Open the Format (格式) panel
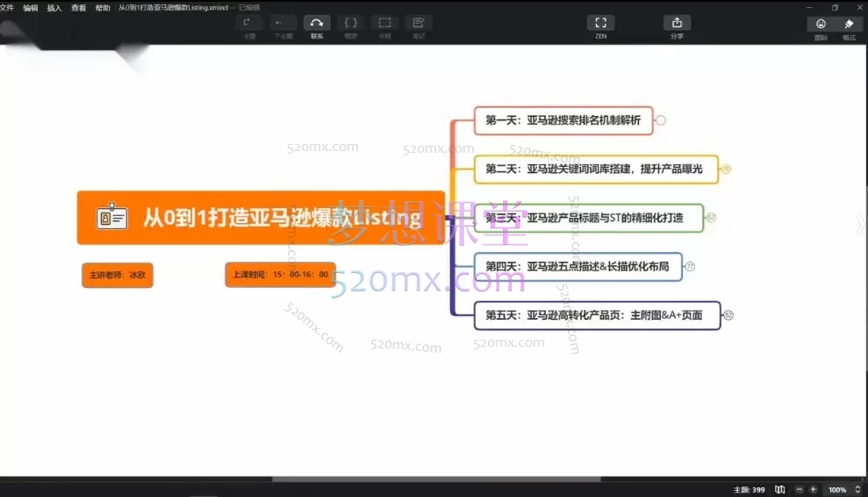Viewport: 868px width, 497px height. point(849,24)
